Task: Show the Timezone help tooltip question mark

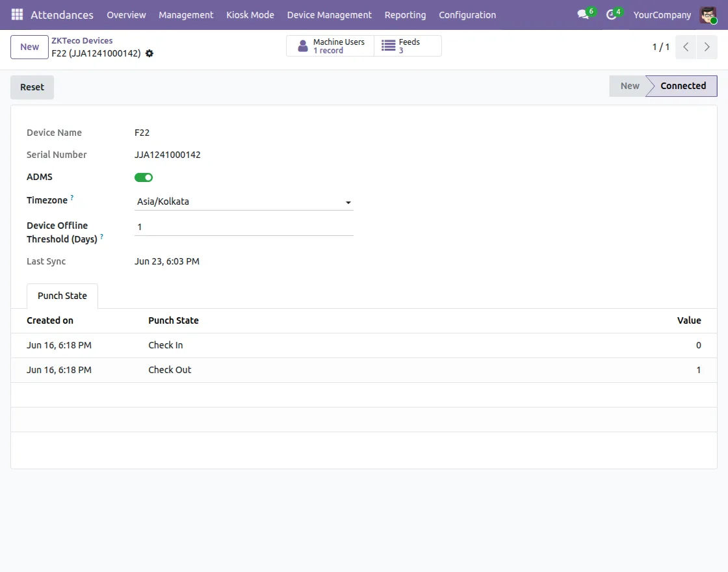Action: 72,198
